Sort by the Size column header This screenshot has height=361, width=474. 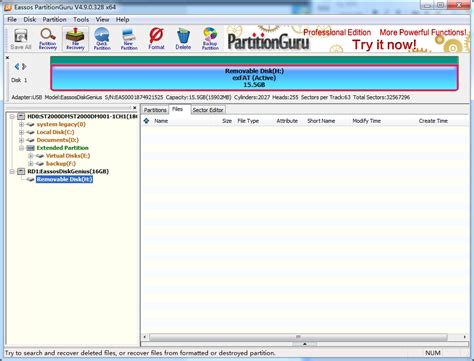pyautogui.click(x=227, y=121)
